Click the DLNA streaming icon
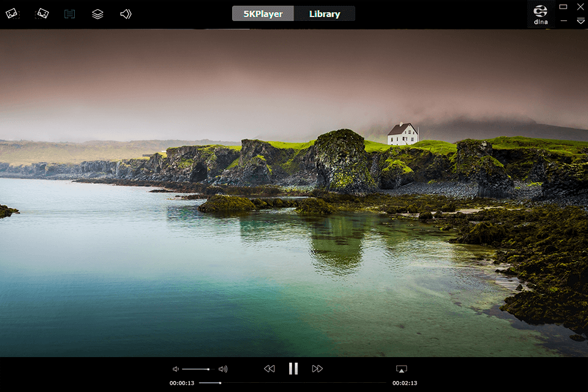Screen dimensions: 588x392 (540, 13)
